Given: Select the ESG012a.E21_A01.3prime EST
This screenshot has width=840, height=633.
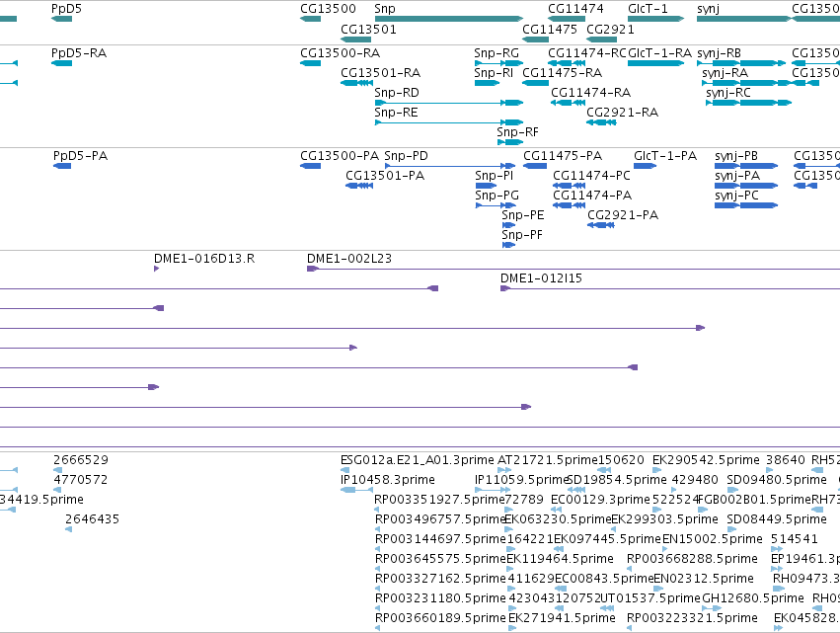Looking at the screenshot, I should (x=345, y=470).
